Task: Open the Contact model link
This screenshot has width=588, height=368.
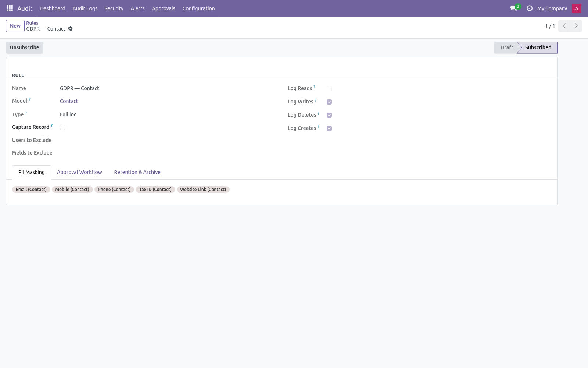Action: coord(69,101)
